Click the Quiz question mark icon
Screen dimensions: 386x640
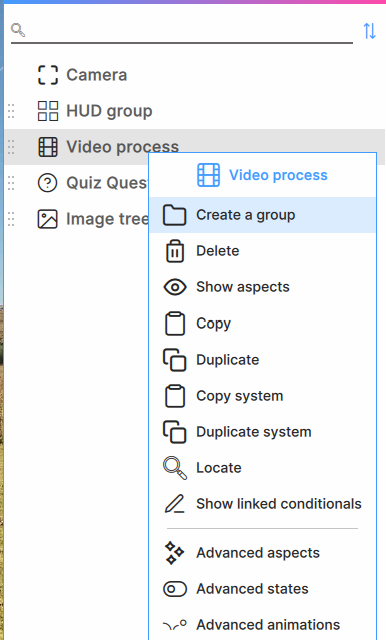coord(48,183)
